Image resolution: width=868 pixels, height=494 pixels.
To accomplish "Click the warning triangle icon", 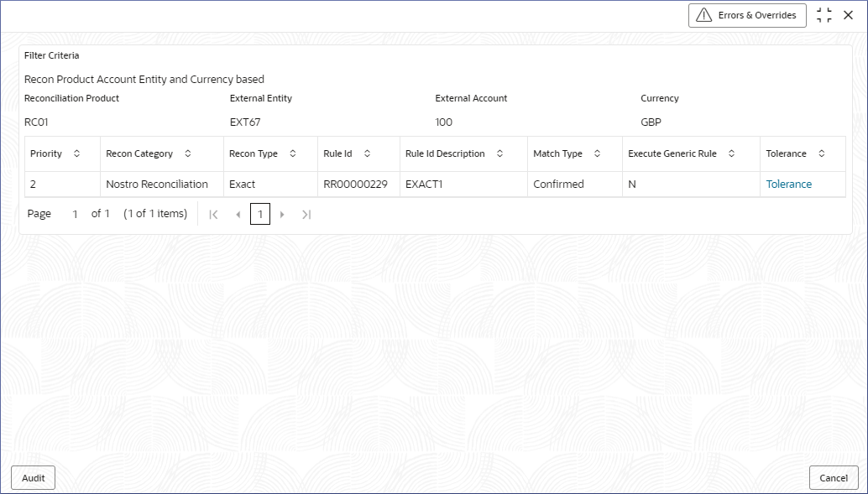I will click(x=703, y=15).
